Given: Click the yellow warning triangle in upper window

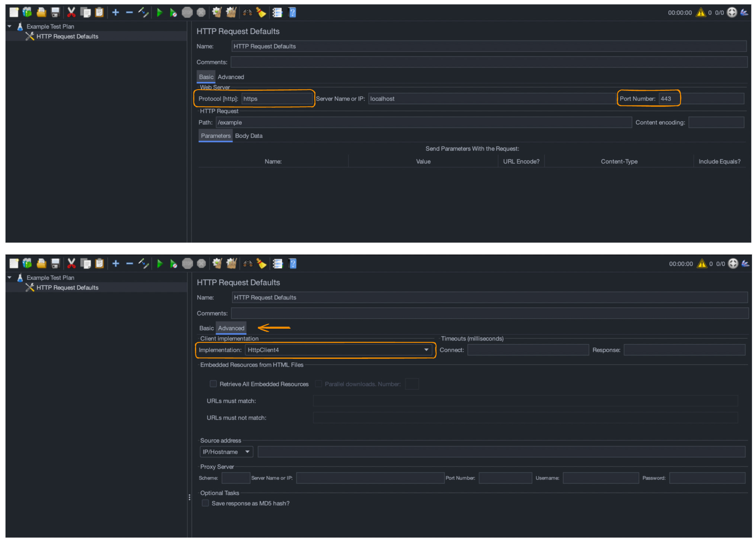Looking at the screenshot, I should 701,13.
